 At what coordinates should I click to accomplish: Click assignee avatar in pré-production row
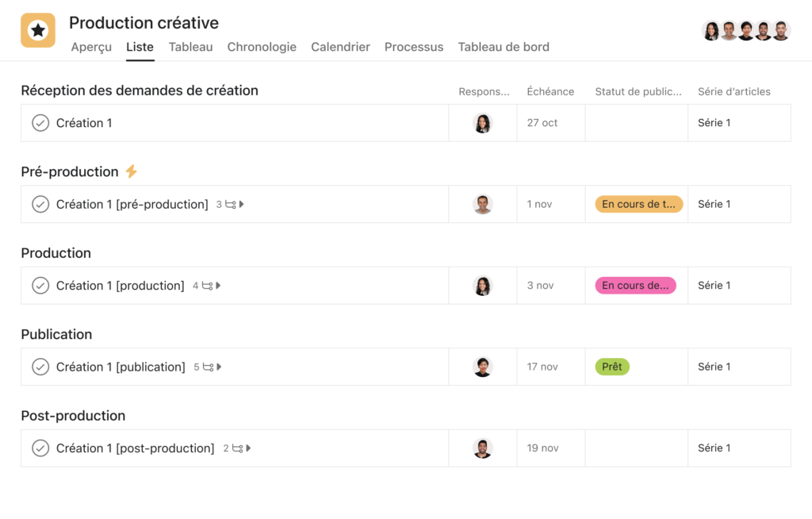point(483,204)
